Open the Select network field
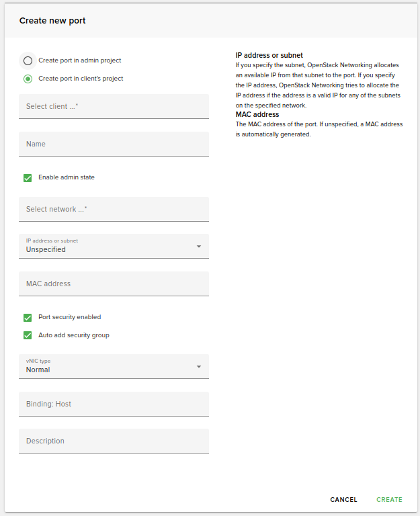The width and height of the screenshot is (420, 516). [114, 209]
